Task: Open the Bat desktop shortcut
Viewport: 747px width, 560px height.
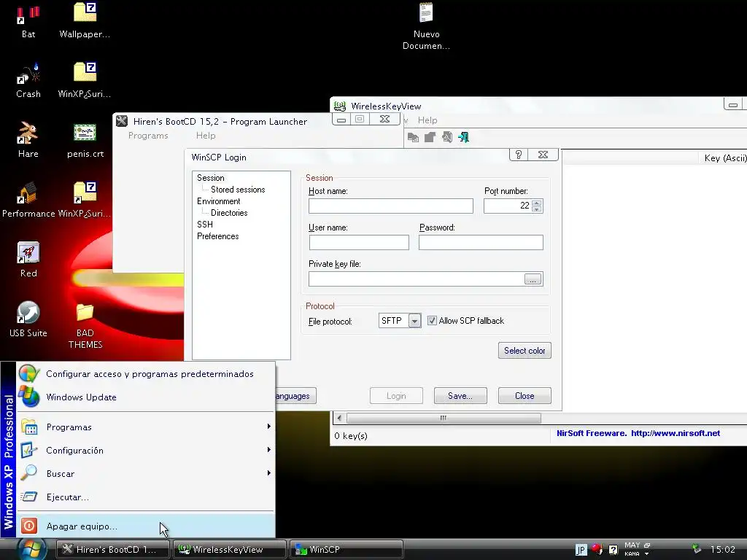Action: [28, 21]
